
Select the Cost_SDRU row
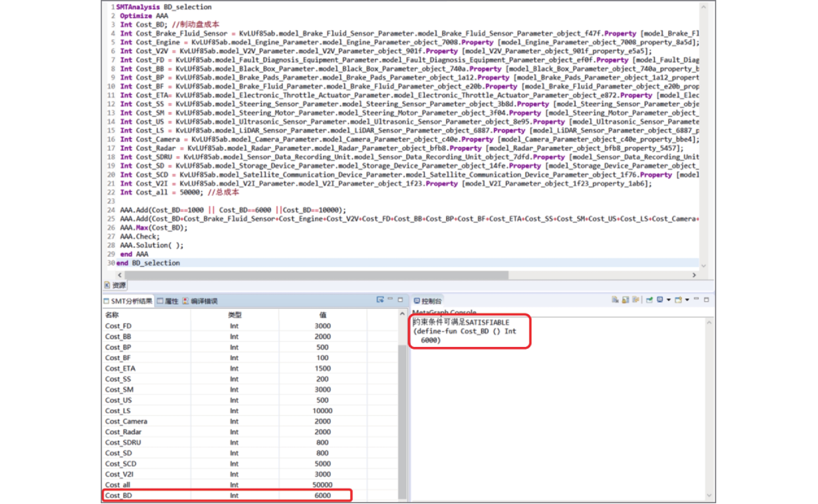(250, 443)
